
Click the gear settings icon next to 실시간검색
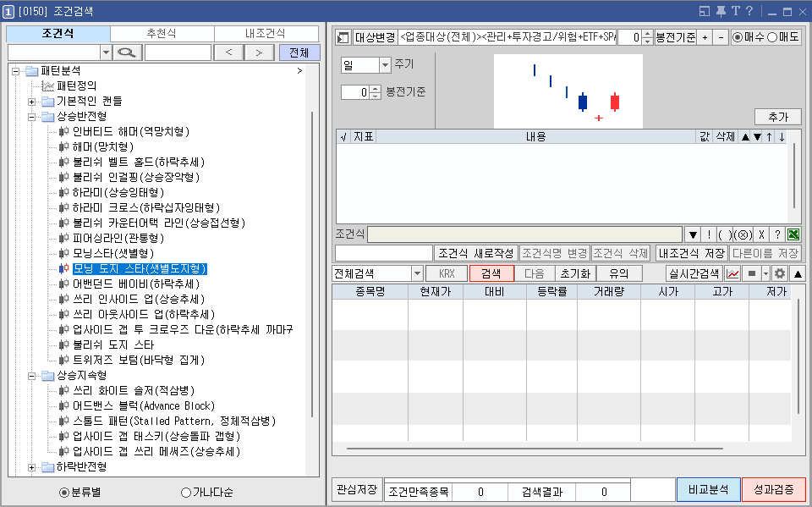click(778, 273)
